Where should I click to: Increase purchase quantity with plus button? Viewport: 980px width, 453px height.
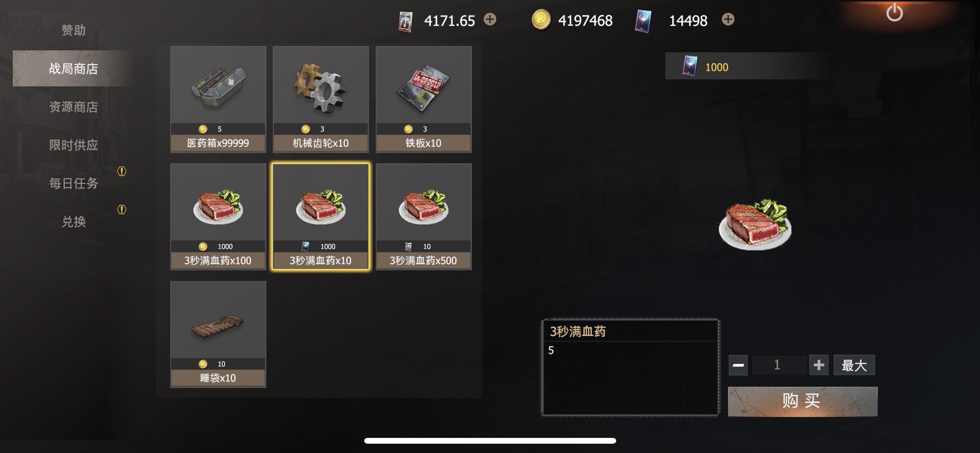(819, 365)
